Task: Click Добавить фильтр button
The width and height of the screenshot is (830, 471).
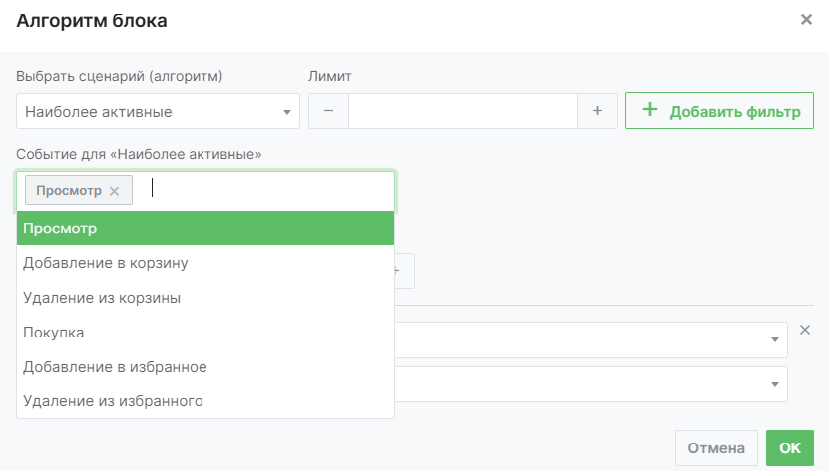Action: [719, 111]
